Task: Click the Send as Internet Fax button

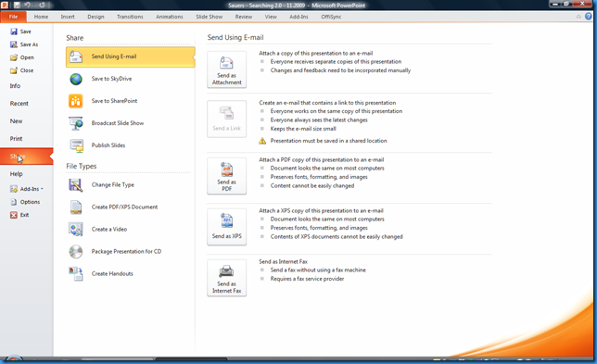Action: pyautogui.click(x=226, y=278)
